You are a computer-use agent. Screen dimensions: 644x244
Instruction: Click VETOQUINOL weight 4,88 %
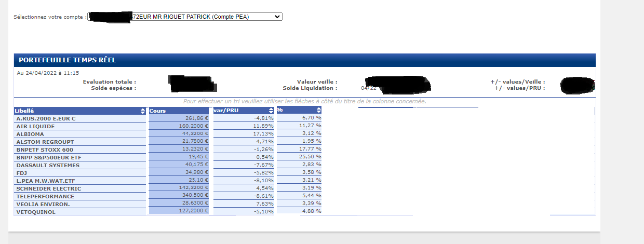click(312, 211)
